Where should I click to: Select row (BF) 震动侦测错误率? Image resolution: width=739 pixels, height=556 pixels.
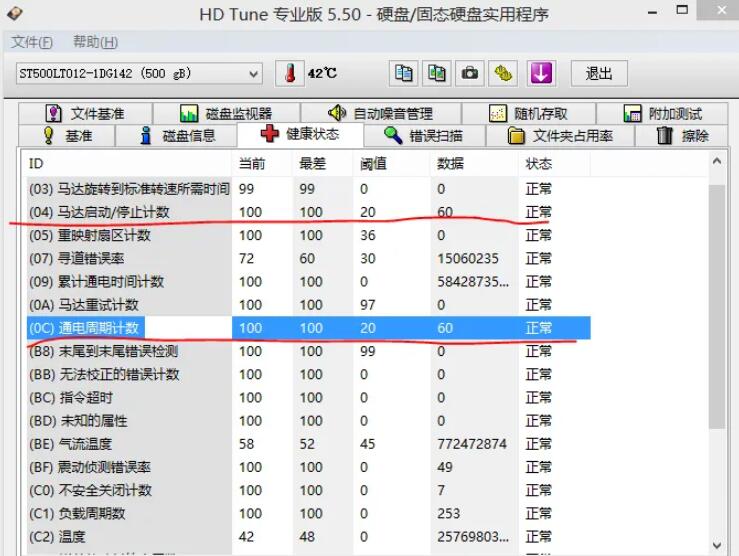point(309,467)
